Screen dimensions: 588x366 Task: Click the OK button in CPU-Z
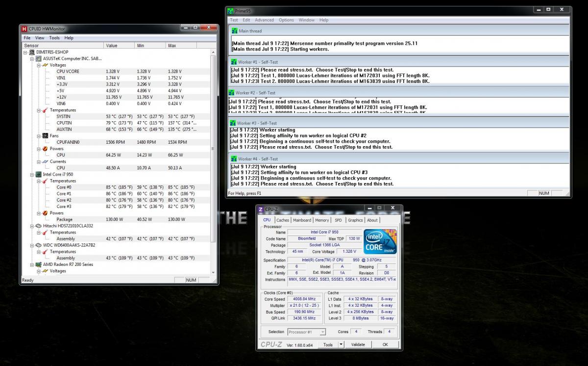385,344
